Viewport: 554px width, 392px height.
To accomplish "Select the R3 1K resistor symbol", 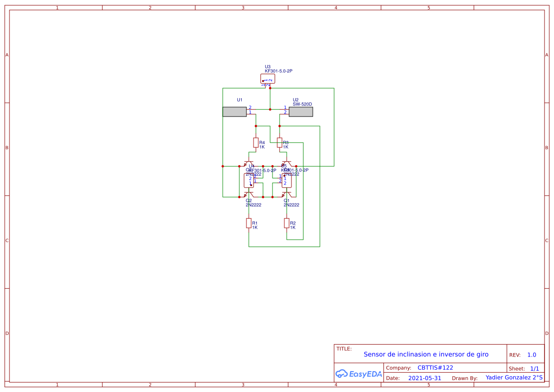I will point(280,143).
